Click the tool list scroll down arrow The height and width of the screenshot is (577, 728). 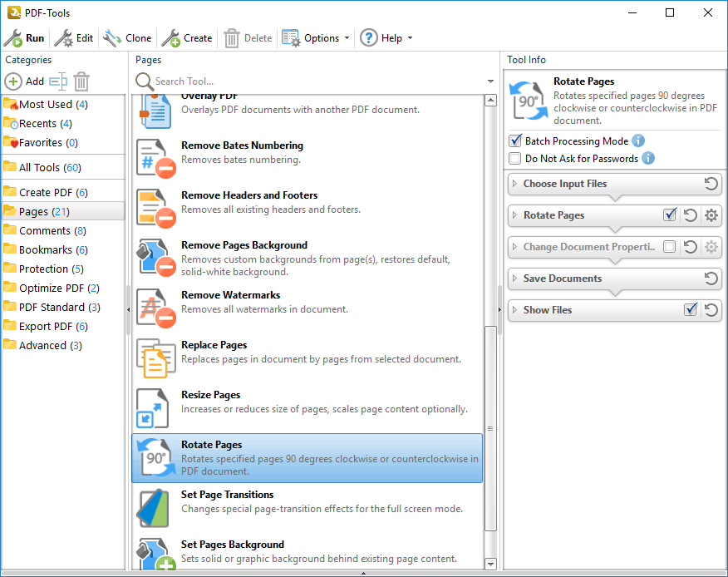490,564
